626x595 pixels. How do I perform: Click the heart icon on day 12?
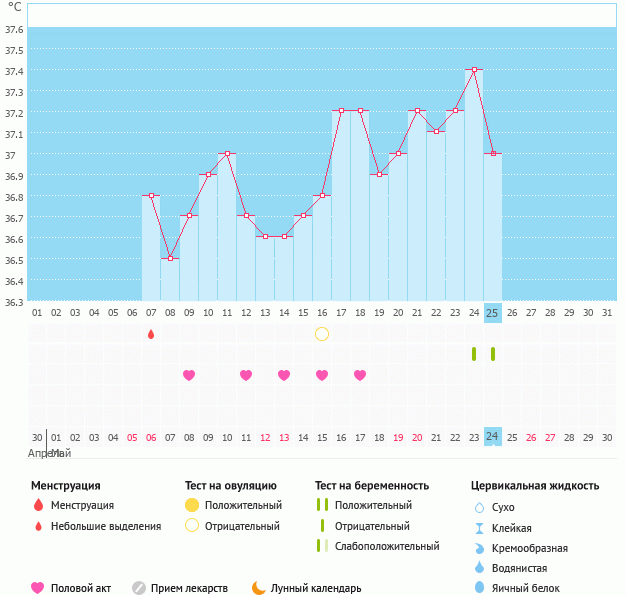[x=246, y=375]
